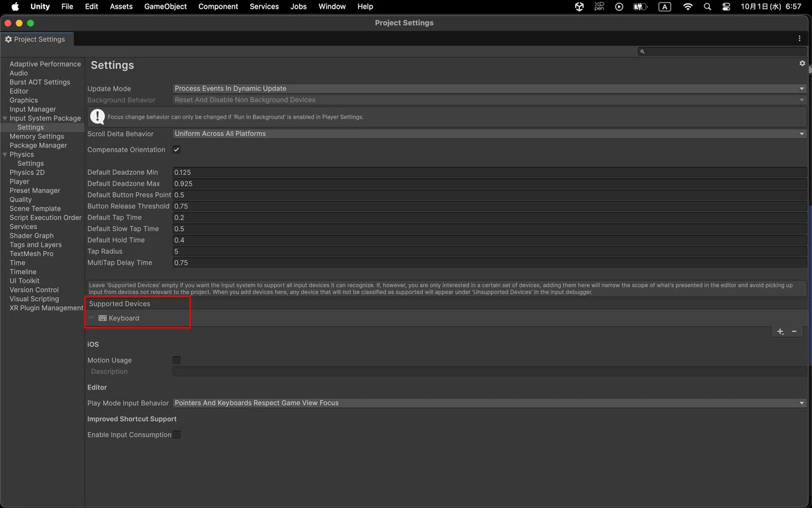The width and height of the screenshot is (812, 508).
Task: Open the menu bar date and time
Action: click(x=771, y=7)
